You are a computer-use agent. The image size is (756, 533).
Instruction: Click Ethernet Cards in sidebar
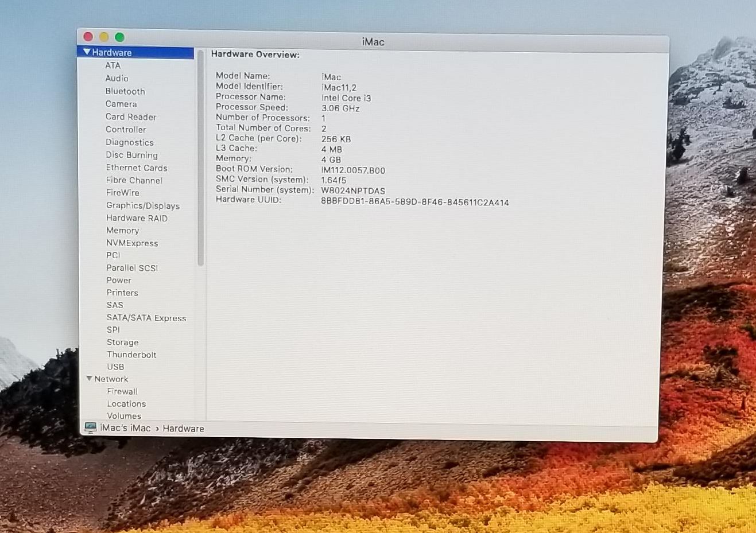pyautogui.click(x=137, y=168)
